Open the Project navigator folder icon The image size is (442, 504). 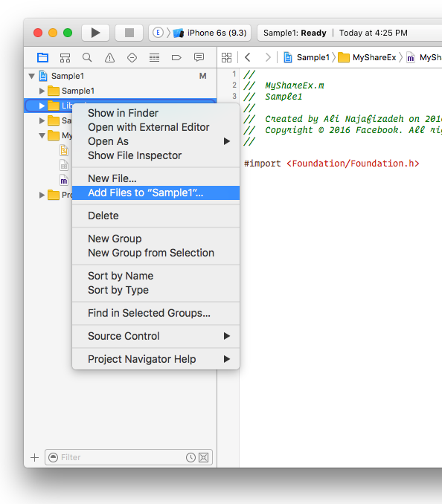(x=42, y=57)
